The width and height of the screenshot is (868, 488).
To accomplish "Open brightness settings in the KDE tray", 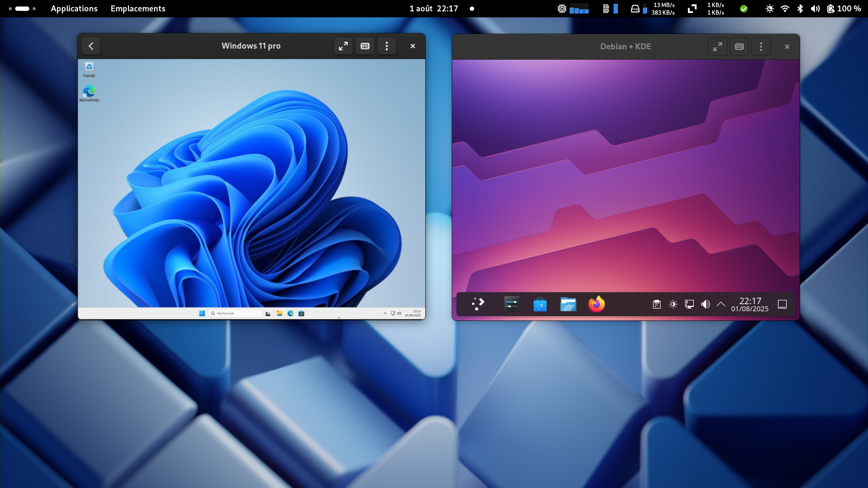I will pyautogui.click(x=673, y=304).
